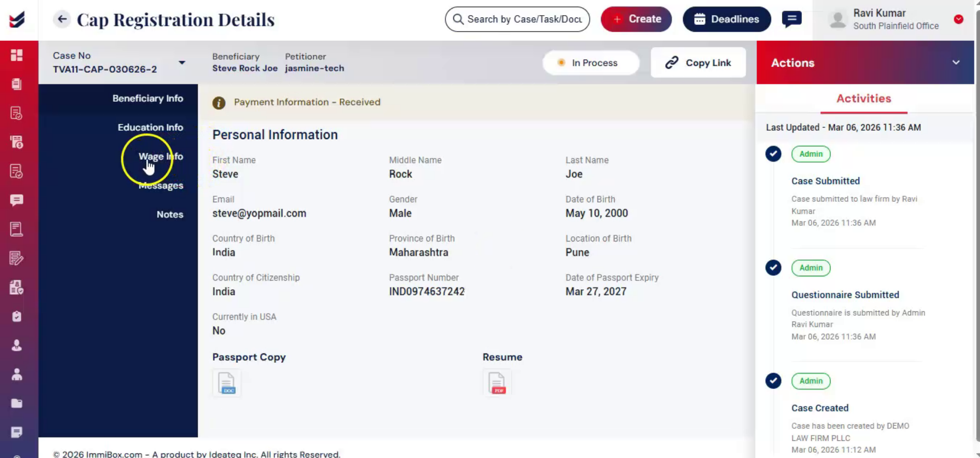Open the clipboard checkmark icon in sidebar
Screen dimensions: 980x458
[16, 316]
